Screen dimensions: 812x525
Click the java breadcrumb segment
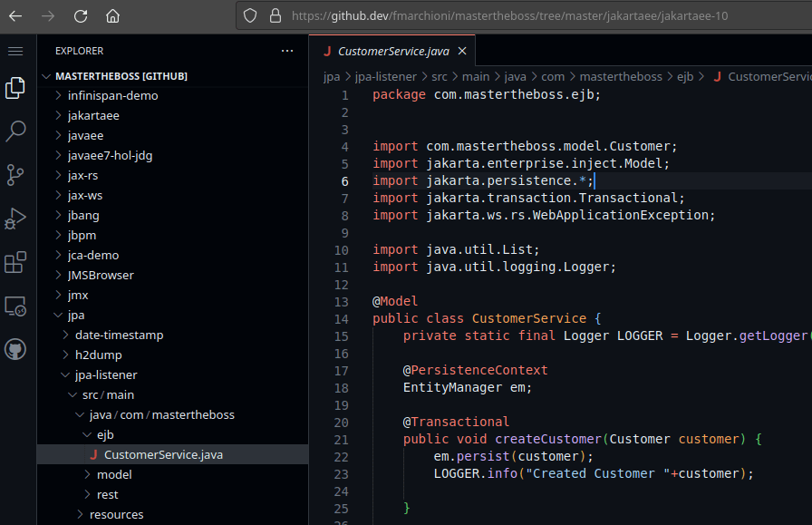point(516,77)
